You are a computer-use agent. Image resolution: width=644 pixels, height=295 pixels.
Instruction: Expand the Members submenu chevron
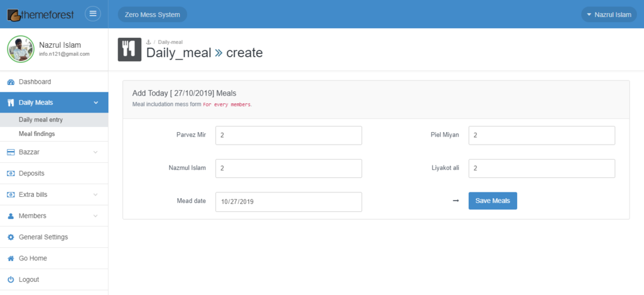coord(96,216)
